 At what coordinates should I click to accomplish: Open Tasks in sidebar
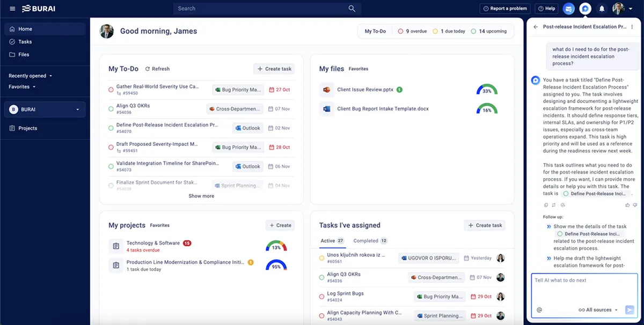(x=45, y=42)
